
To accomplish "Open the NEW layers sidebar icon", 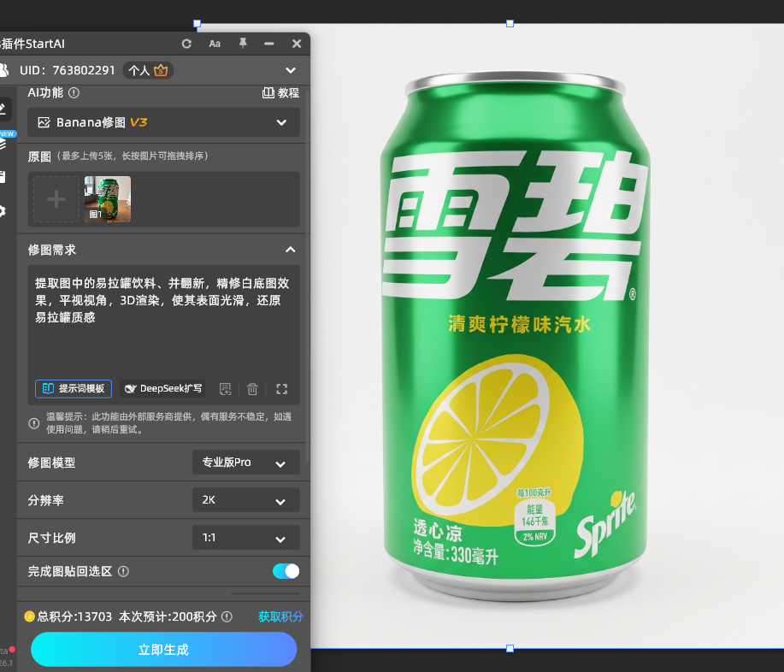I will pyautogui.click(x=4, y=142).
